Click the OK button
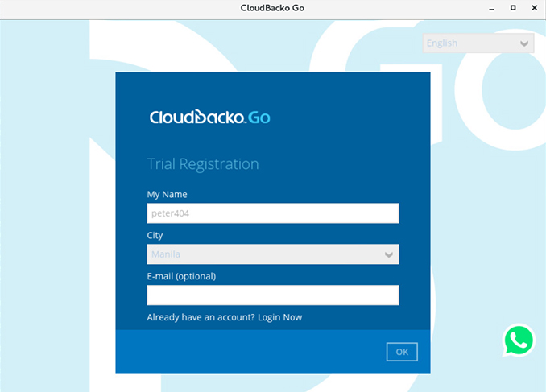Viewport: 546px width, 392px height. click(x=402, y=352)
